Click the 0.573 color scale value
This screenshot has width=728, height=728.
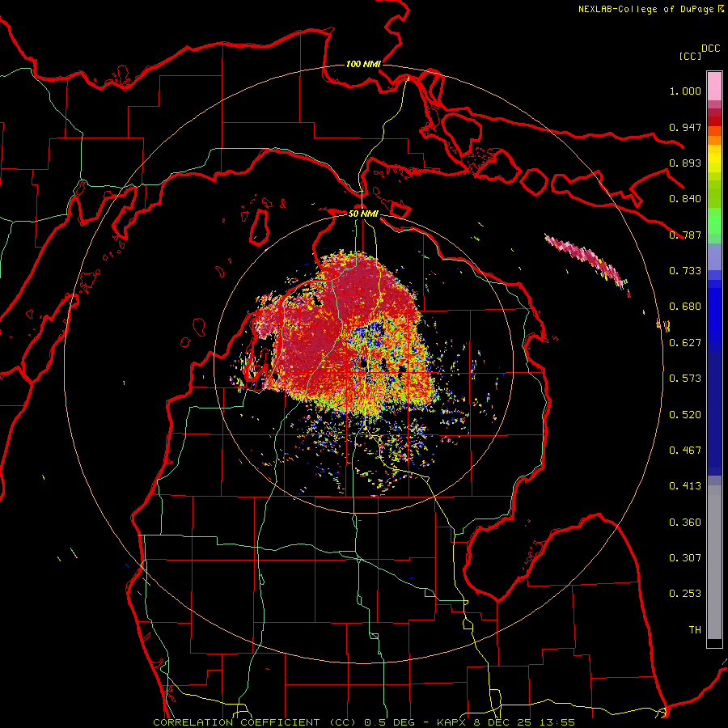(x=685, y=379)
